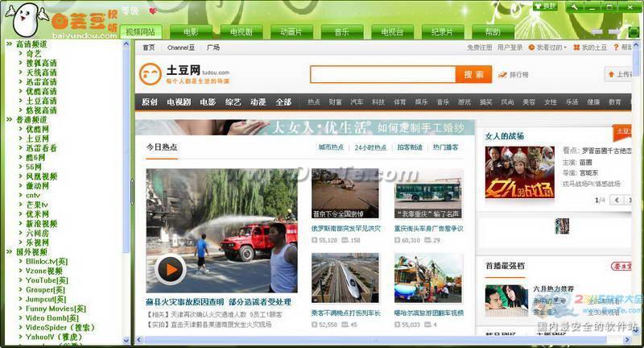Switch to the 电影 tab
This screenshot has height=348, width=644.
pyautogui.click(x=191, y=31)
